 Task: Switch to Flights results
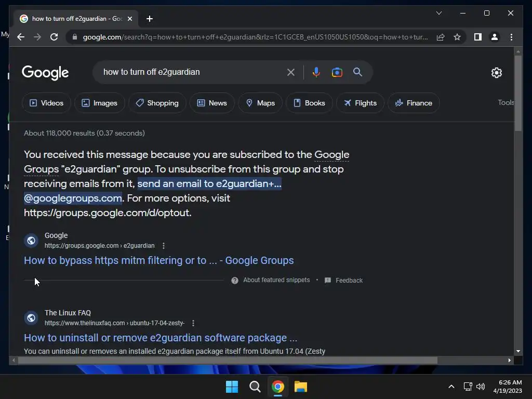point(360,103)
